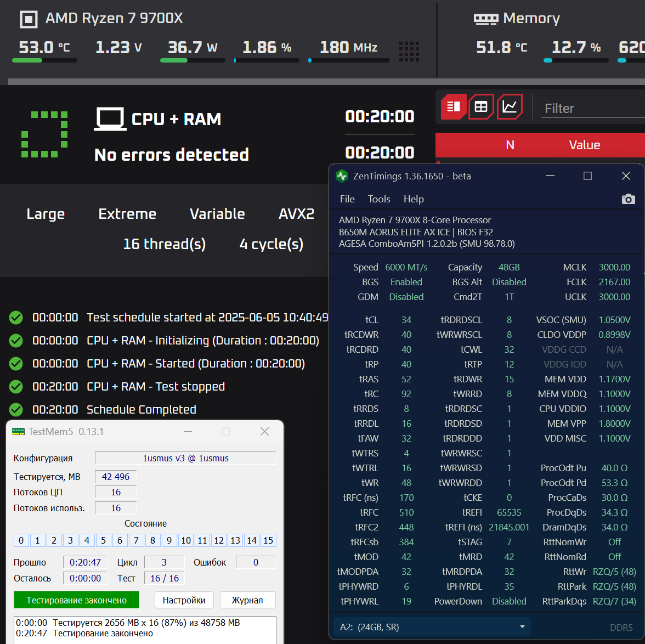Click the ZenTimings screenshot camera icon
Screen dimensions: 645x644
point(628,199)
